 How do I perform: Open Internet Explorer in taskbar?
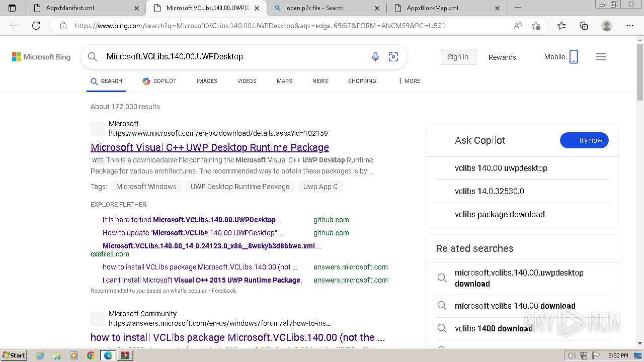[x=40, y=355]
